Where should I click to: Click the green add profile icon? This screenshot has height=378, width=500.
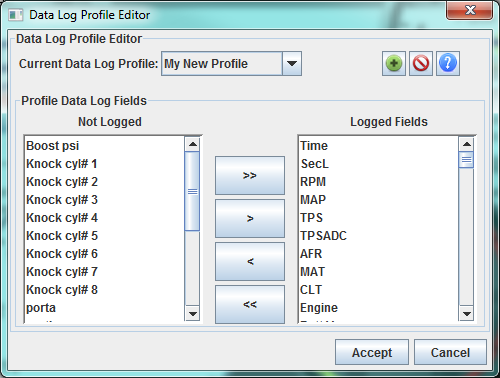(x=394, y=63)
